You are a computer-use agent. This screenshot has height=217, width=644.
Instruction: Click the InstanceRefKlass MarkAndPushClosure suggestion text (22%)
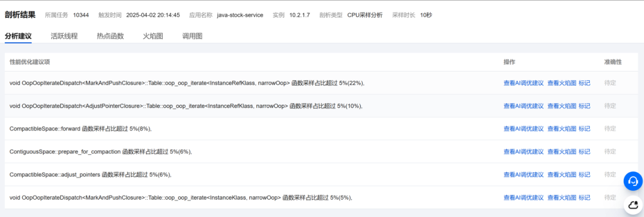tap(187, 83)
